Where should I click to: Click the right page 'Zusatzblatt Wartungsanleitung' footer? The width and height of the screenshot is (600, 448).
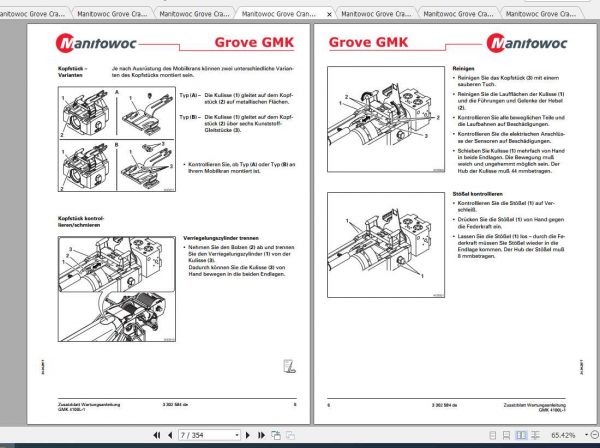coord(535,405)
